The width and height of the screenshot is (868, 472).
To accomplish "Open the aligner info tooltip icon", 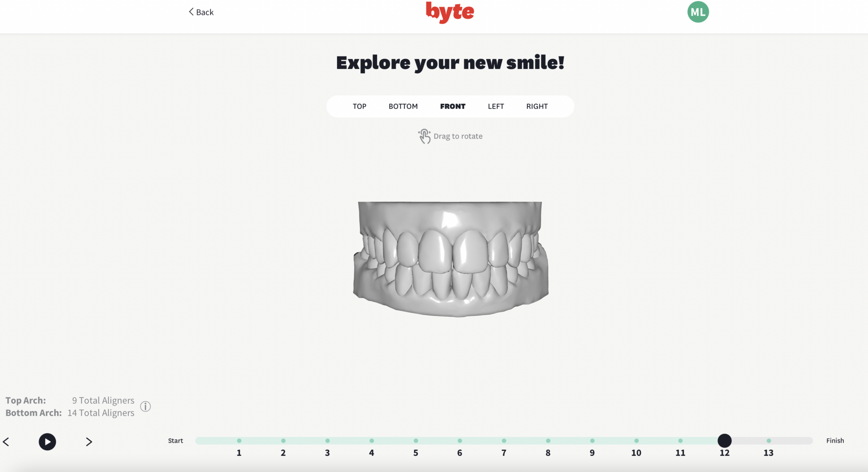I will pyautogui.click(x=145, y=406).
